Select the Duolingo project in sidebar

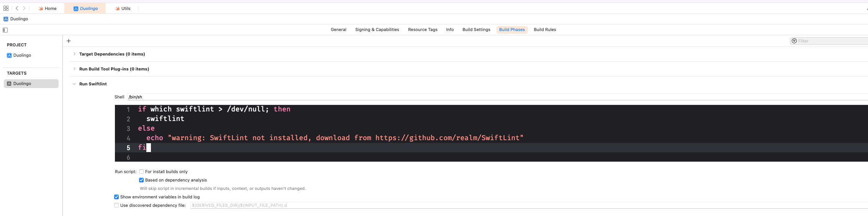[x=22, y=55]
